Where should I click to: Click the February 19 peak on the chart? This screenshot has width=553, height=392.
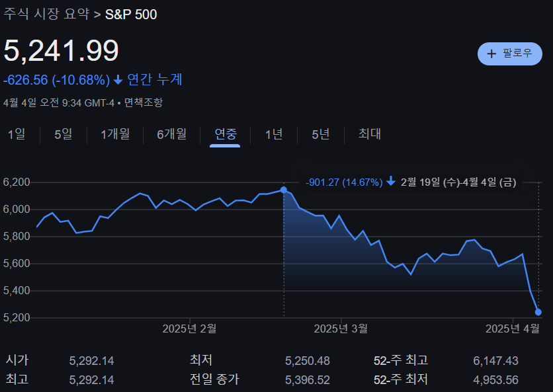283,190
